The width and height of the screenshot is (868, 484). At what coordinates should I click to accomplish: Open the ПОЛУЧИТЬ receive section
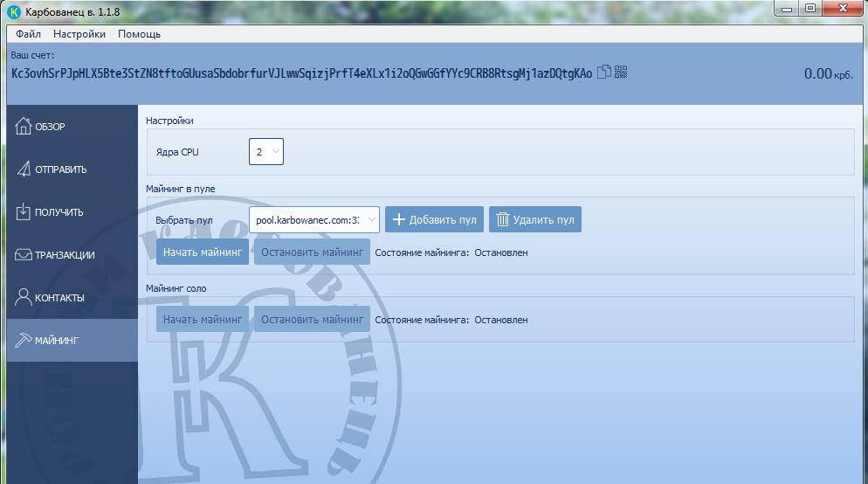[x=72, y=212]
